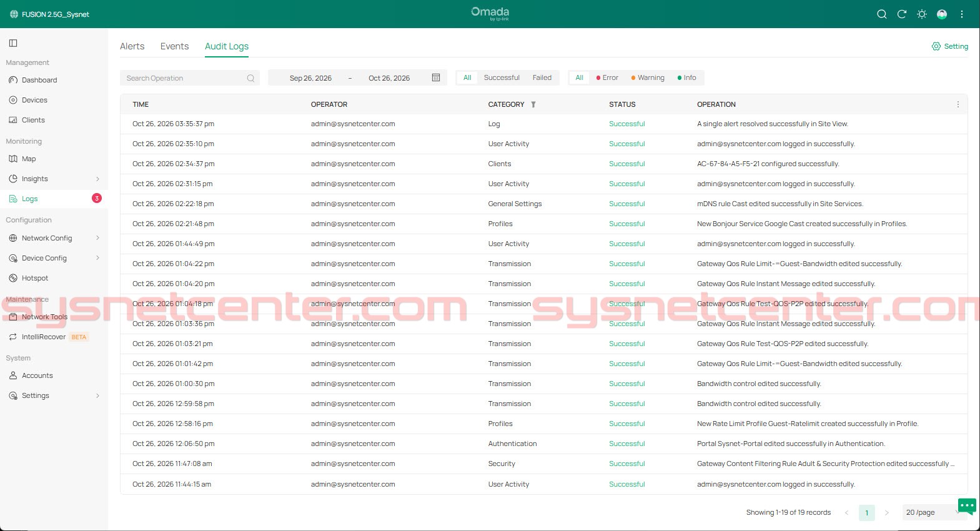This screenshot has height=531, width=980.
Task: Open the calendar date picker icon
Action: (436, 77)
